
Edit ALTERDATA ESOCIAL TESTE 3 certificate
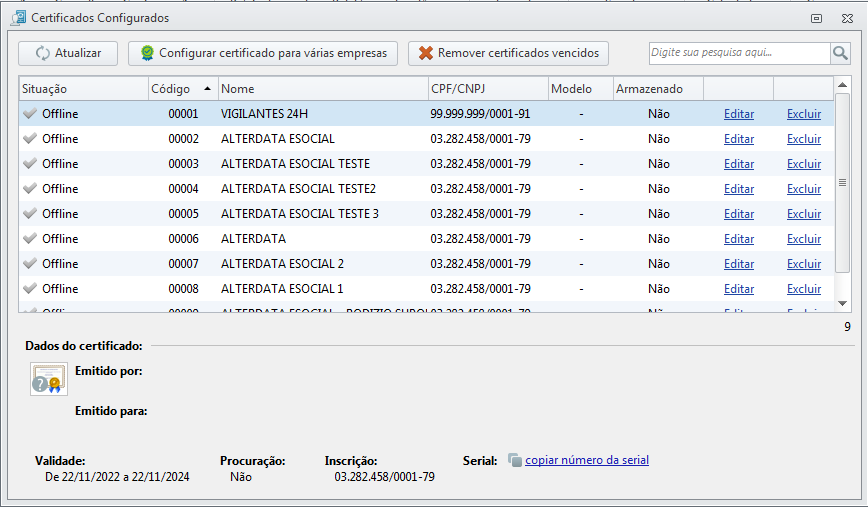[739, 214]
